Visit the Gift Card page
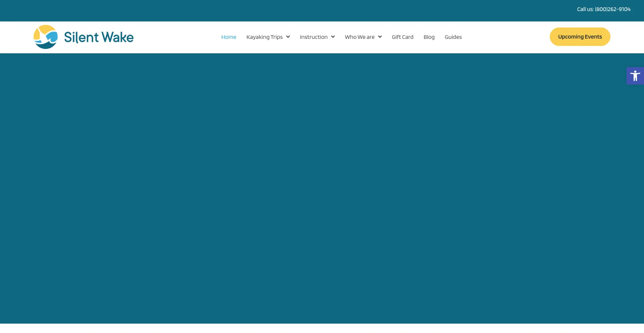This screenshot has width=644, height=333. point(402,37)
